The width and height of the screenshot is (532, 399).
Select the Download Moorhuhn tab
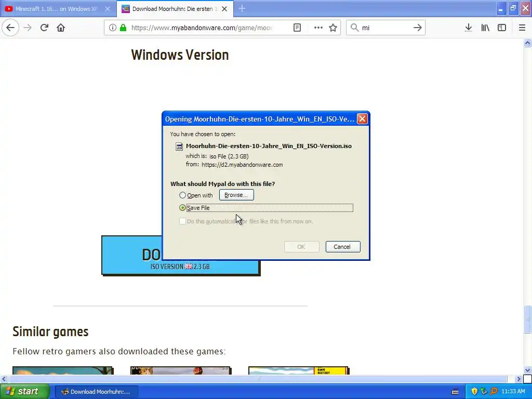[x=175, y=9]
